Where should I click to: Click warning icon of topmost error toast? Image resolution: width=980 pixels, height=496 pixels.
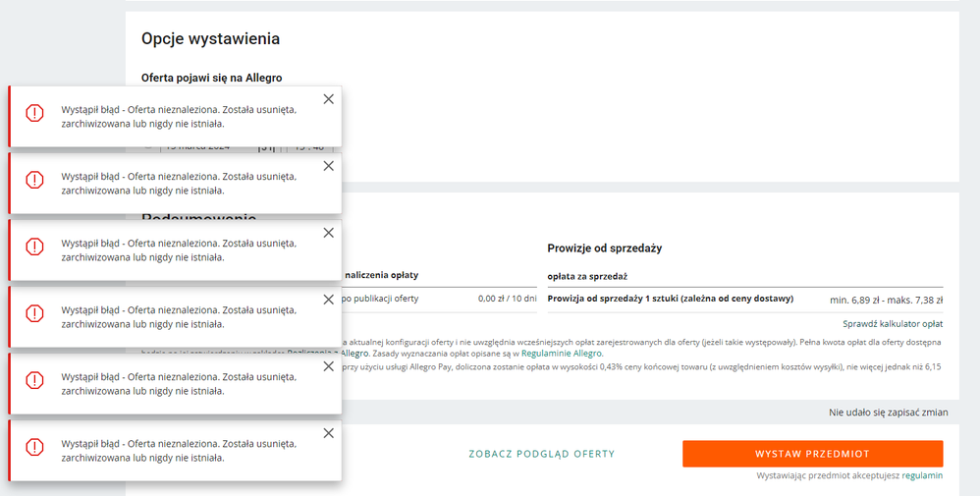[x=34, y=113]
